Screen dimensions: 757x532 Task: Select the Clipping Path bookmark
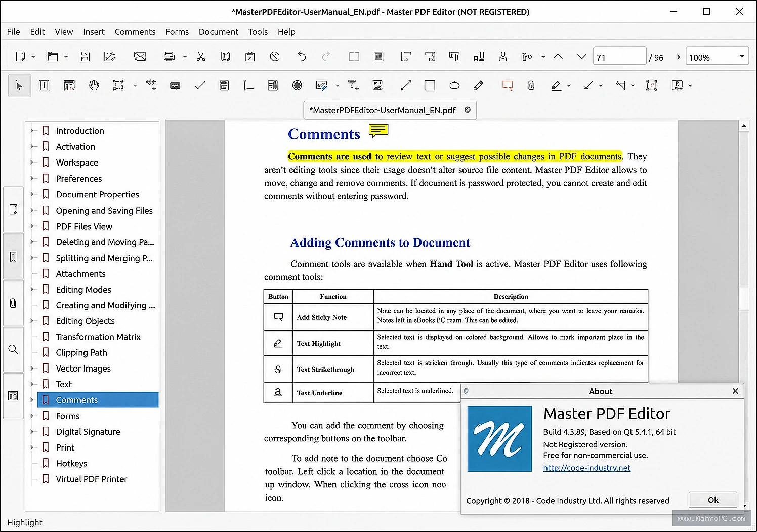tap(81, 353)
